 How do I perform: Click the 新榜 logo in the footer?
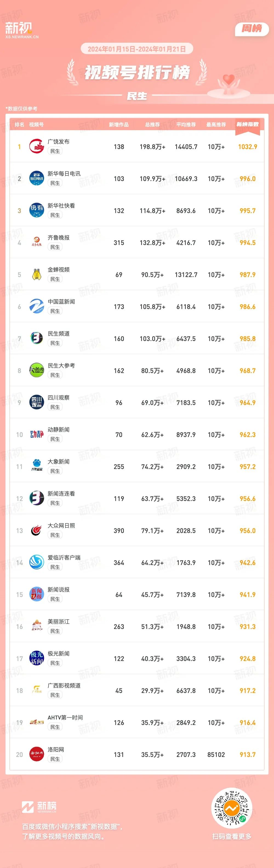(x=39, y=807)
